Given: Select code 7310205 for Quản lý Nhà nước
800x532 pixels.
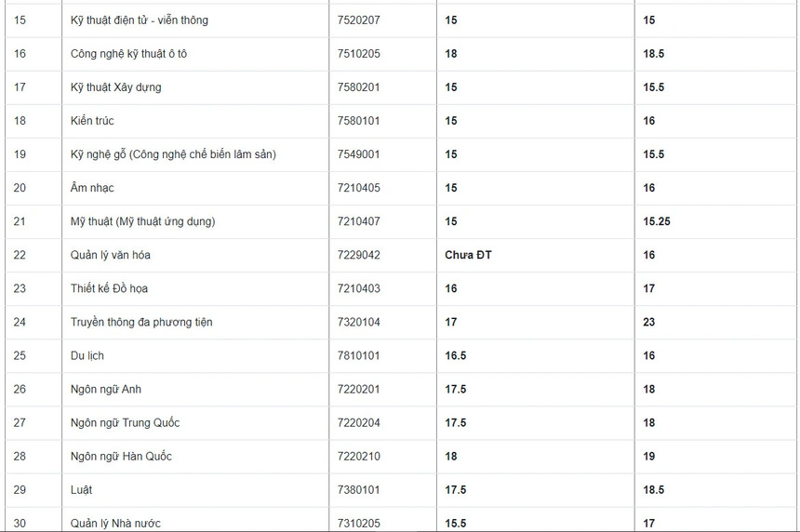Looking at the screenshot, I should tap(358, 523).
